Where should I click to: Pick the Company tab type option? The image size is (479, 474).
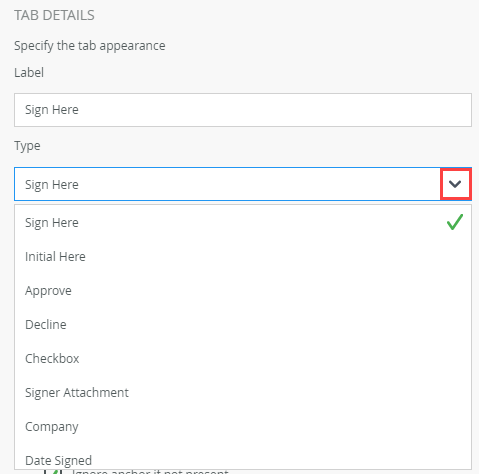(243, 427)
